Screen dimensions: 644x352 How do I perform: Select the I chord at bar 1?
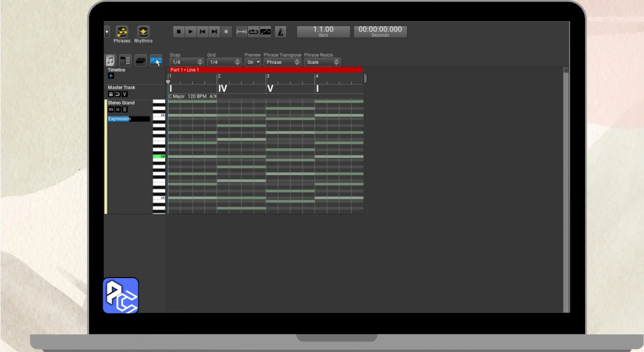pyautogui.click(x=171, y=89)
